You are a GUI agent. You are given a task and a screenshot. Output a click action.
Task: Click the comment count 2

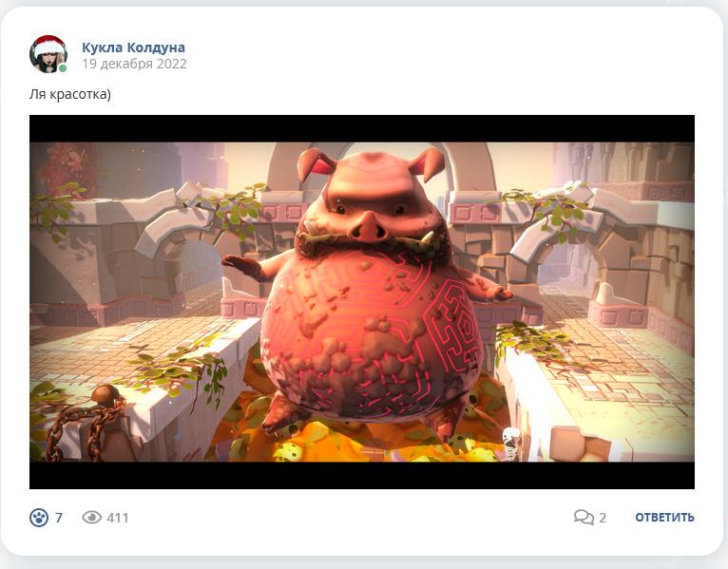click(x=603, y=518)
